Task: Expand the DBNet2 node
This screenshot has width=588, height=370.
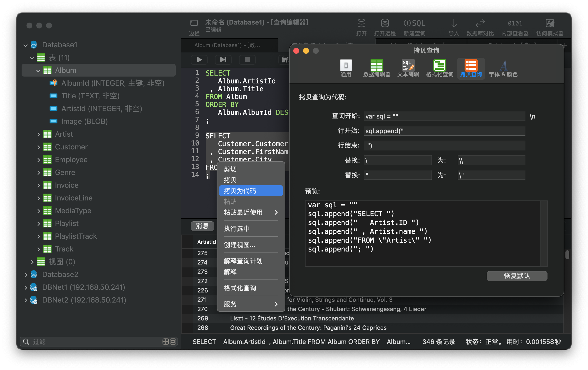Action: point(26,300)
